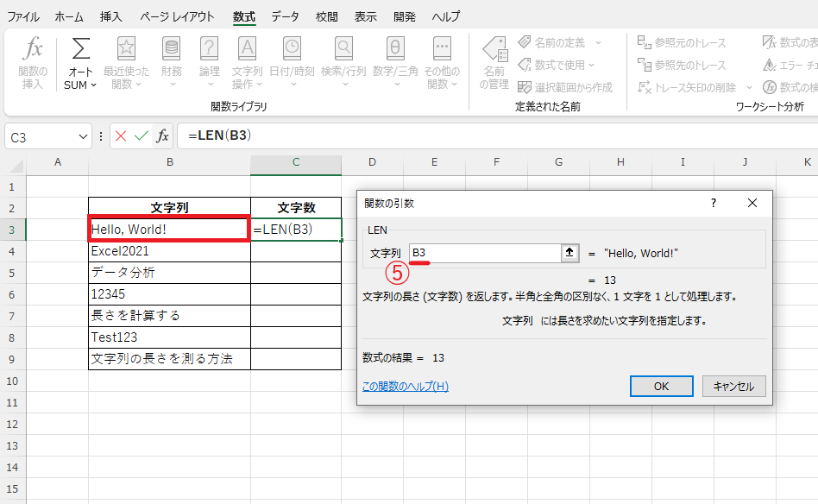Click OK in the Function Arguments dialog
Viewport: 818px width, 504px height.
[x=662, y=386]
